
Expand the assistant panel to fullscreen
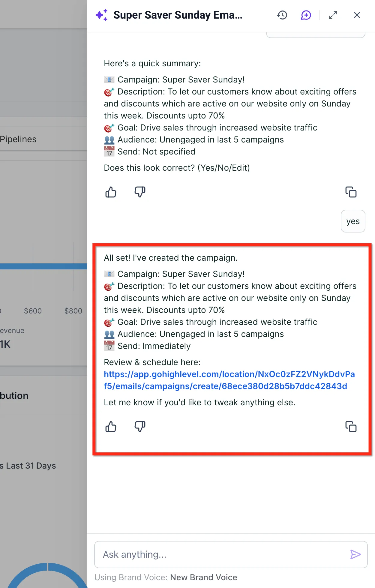tap(333, 15)
